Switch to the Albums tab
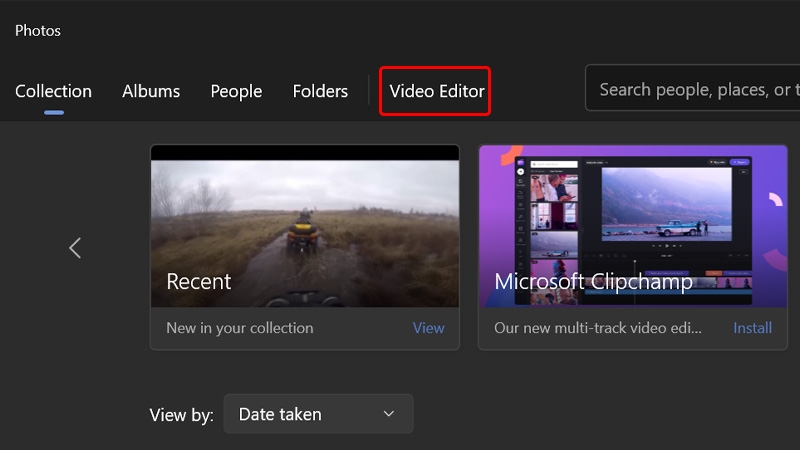800x450 pixels. pos(151,91)
